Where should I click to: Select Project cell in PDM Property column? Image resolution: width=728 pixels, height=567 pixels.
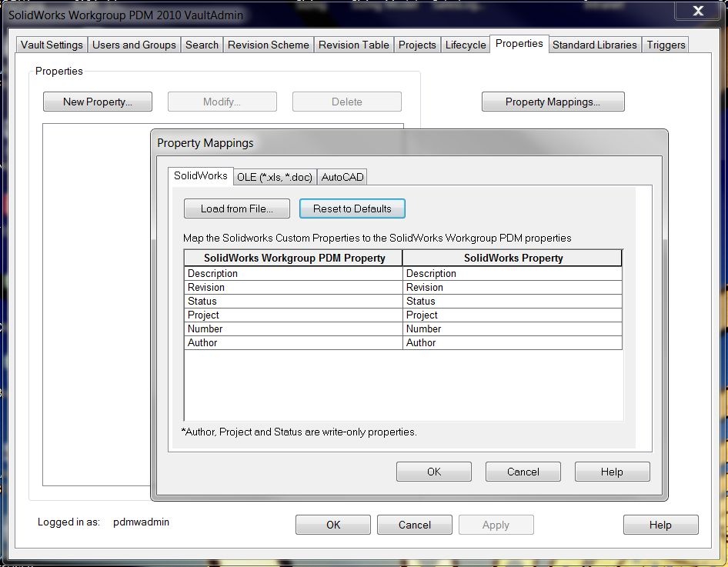293,315
